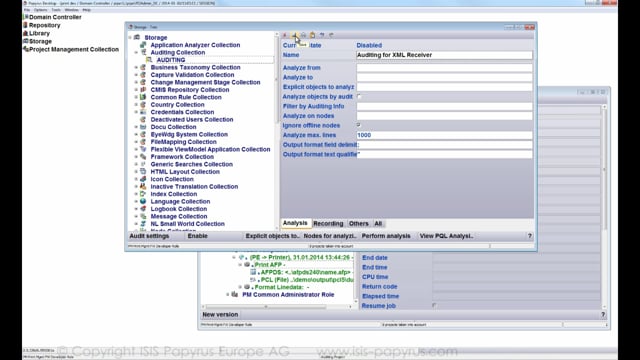640x360 pixels.
Task: Toggle Resume job checkbox in back window
Action: [434, 305]
